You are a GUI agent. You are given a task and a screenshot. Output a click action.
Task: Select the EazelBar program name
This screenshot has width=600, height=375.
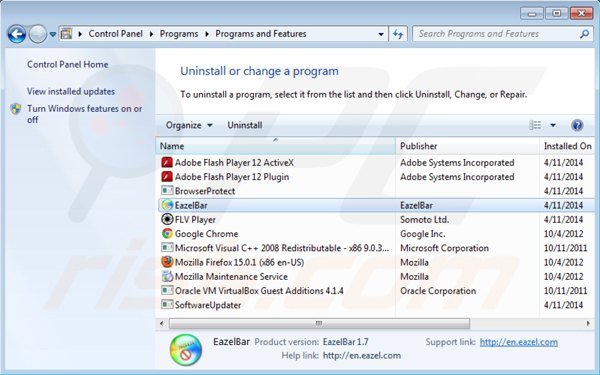(x=191, y=205)
